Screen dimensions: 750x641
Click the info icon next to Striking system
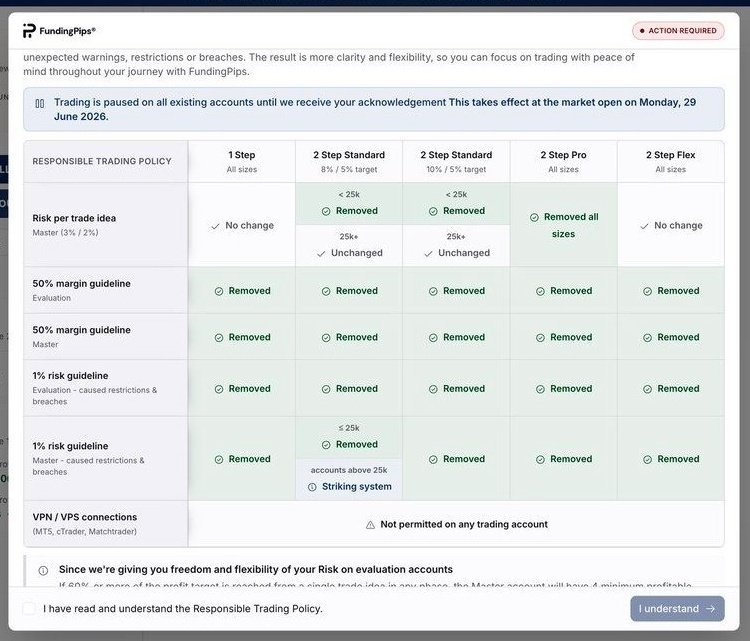point(312,487)
